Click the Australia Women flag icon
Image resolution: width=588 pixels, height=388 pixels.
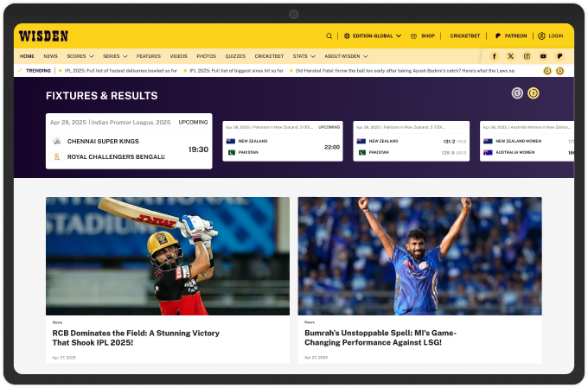pyautogui.click(x=488, y=153)
